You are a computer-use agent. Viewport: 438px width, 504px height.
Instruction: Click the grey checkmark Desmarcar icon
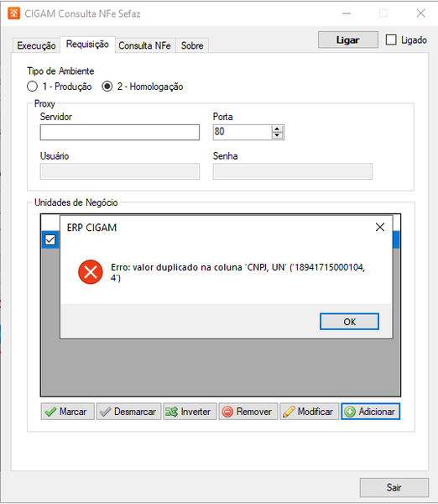[106, 412]
